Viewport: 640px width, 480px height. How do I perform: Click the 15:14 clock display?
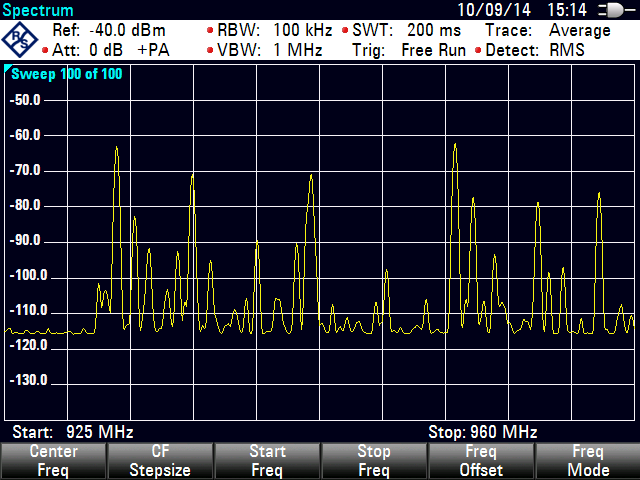(567, 10)
